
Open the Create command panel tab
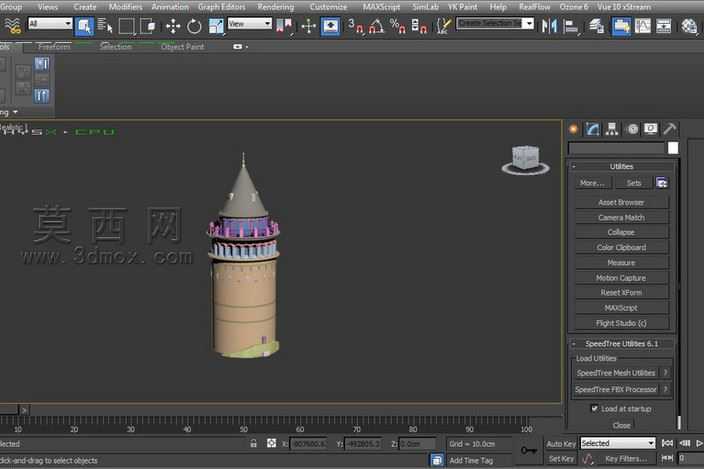[573, 129]
